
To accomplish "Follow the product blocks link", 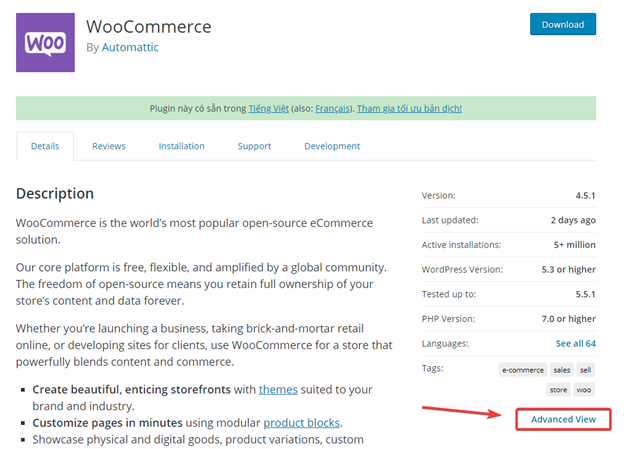I will click(x=302, y=423).
